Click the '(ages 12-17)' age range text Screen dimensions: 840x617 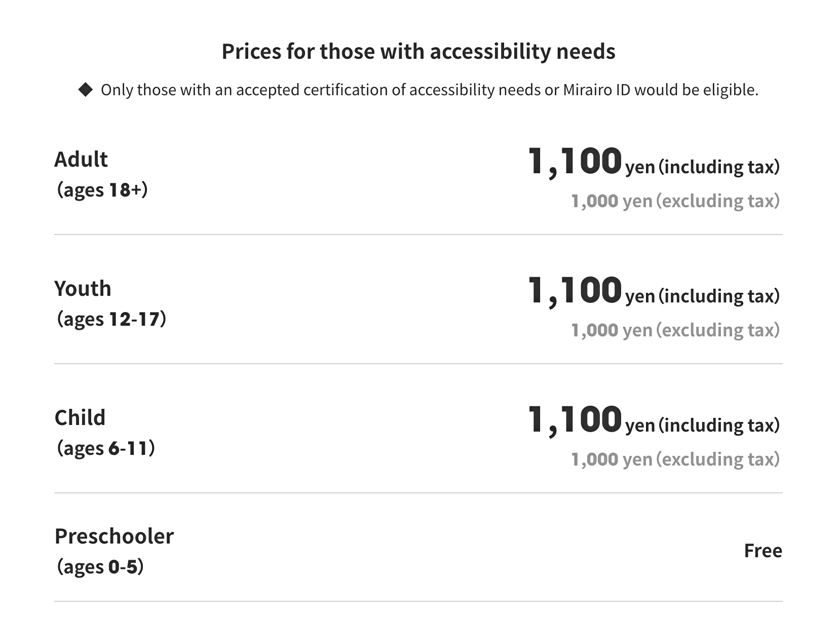click(x=111, y=319)
